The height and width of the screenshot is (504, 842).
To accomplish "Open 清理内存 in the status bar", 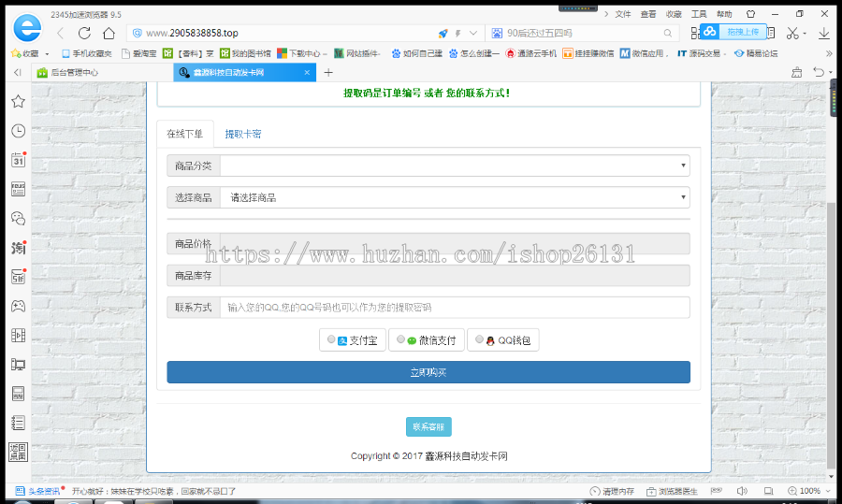I will tap(612, 491).
